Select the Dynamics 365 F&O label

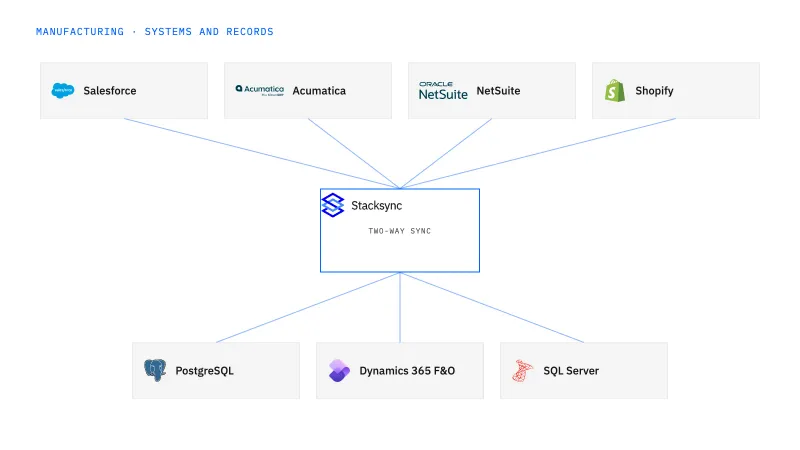click(x=407, y=371)
